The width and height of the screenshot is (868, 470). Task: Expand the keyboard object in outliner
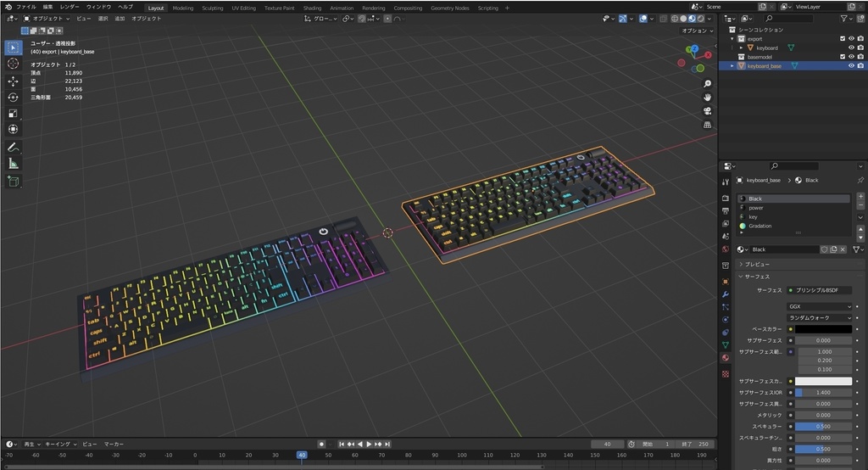pyautogui.click(x=741, y=48)
